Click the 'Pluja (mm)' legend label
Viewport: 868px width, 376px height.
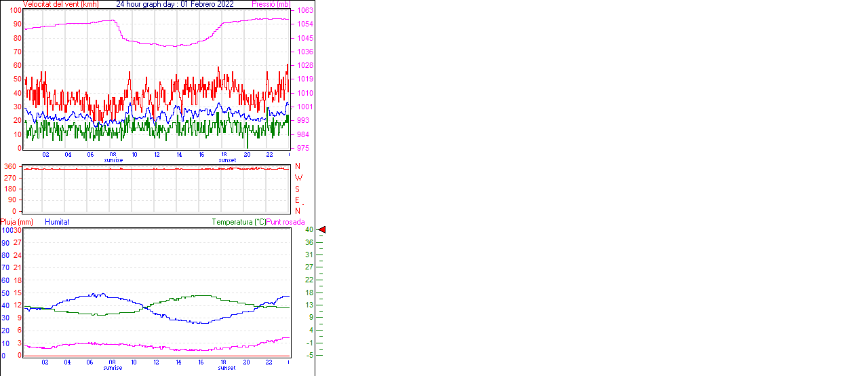(x=17, y=222)
